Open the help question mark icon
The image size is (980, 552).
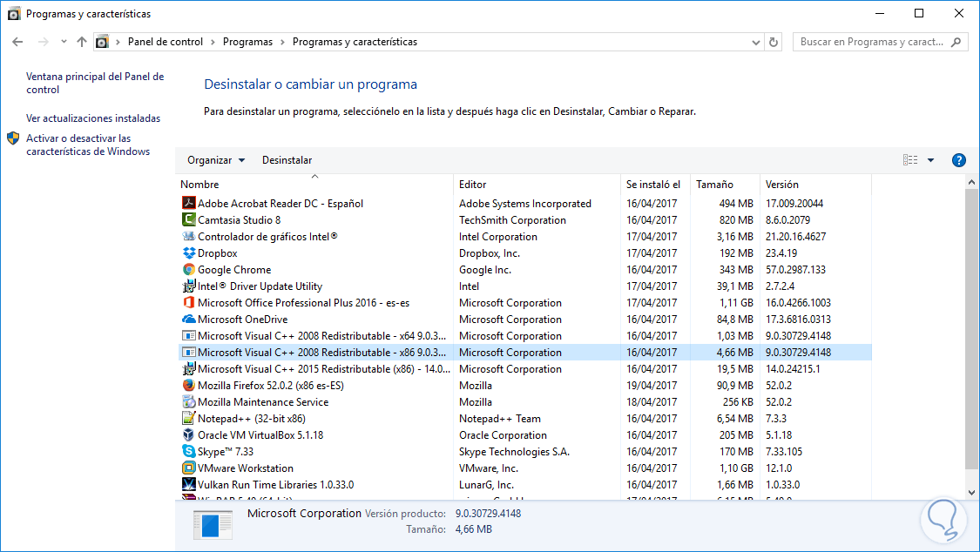tap(959, 160)
